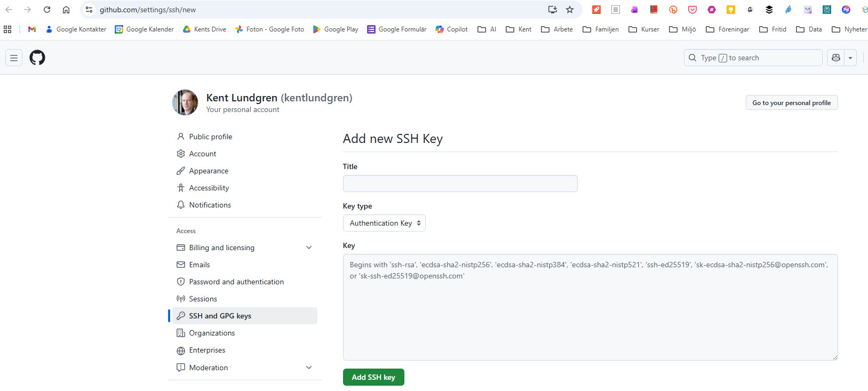Expand the Copilot dropdown arrow in header
Screen dimensions: 868x391
tap(850, 58)
